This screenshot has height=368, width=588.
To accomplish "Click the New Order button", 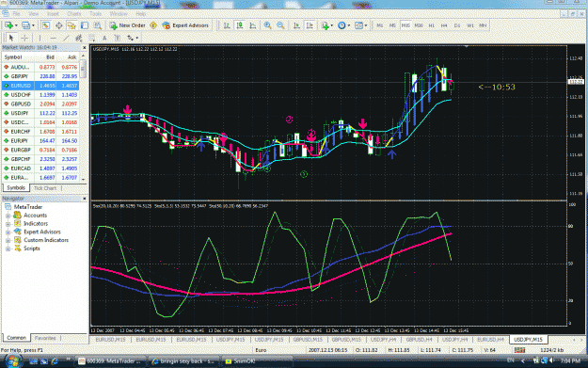I will point(128,25).
